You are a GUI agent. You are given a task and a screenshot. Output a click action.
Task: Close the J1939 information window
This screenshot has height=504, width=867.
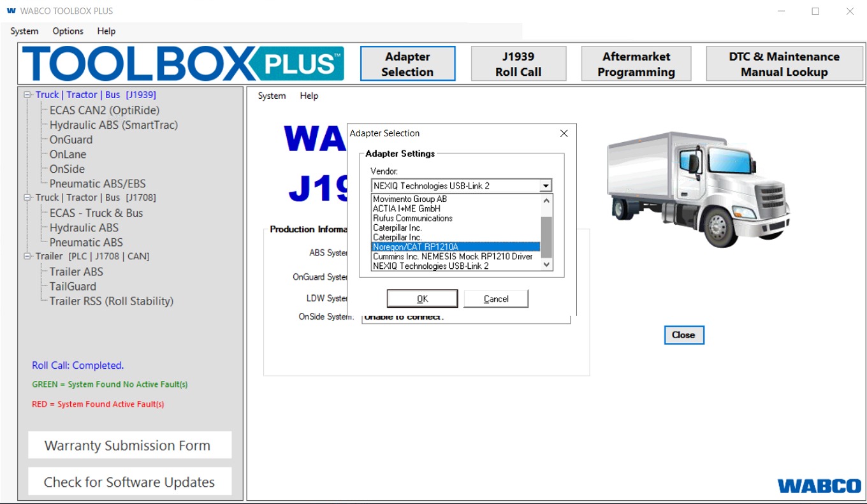click(x=684, y=335)
